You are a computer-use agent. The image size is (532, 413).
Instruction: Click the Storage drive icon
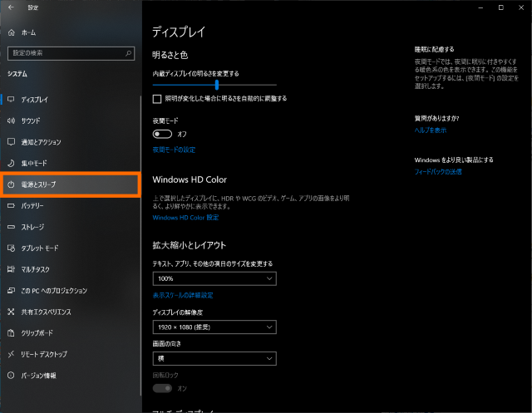pos(12,226)
